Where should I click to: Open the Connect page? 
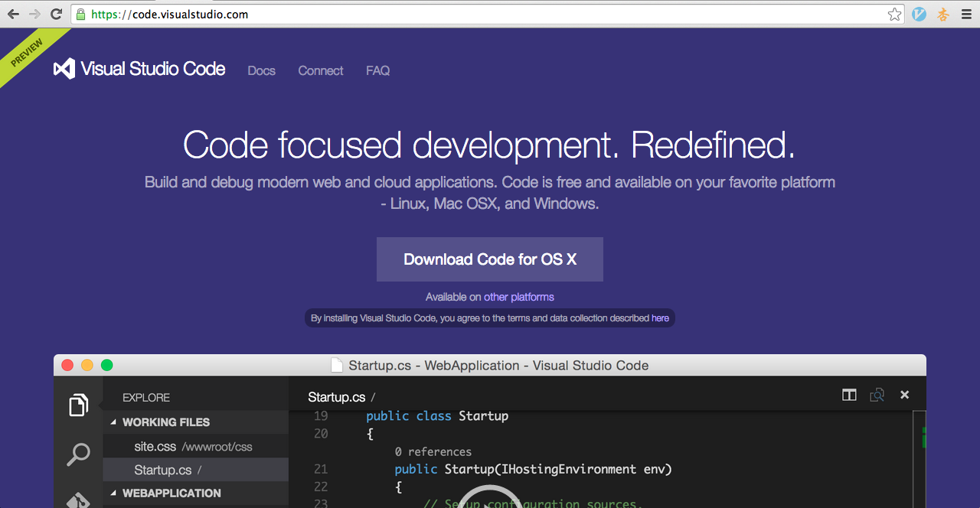[x=321, y=70]
